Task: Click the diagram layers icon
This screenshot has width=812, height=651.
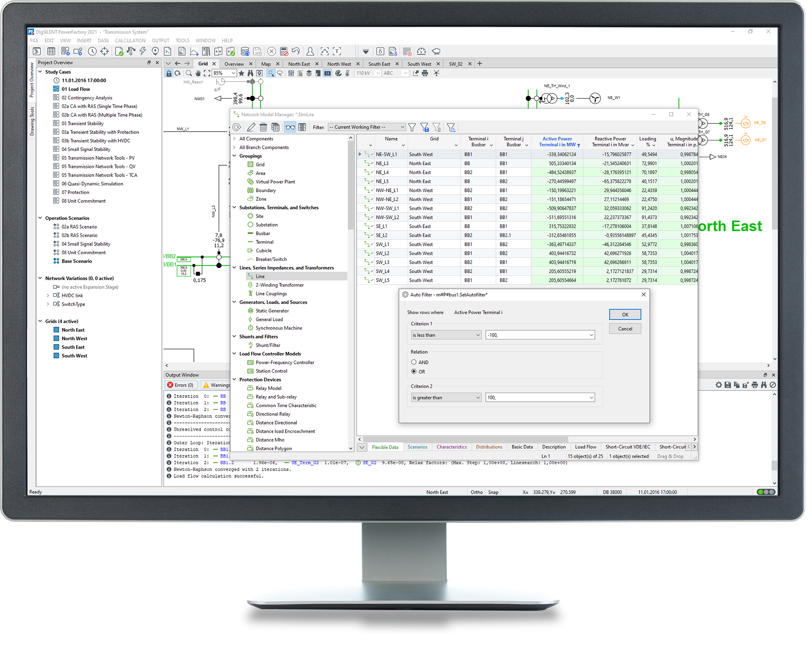Action: coord(309,73)
